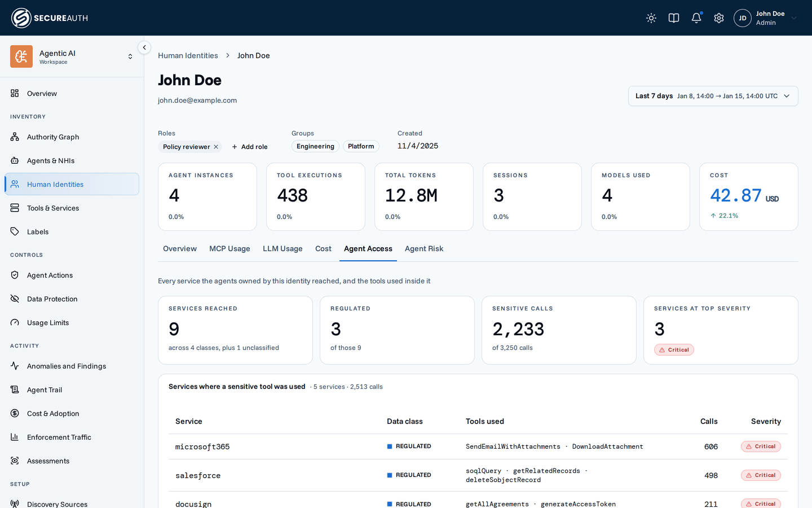Image resolution: width=812 pixels, height=508 pixels.
Task: Switch to the LLM Usage tab
Action: (283, 249)
